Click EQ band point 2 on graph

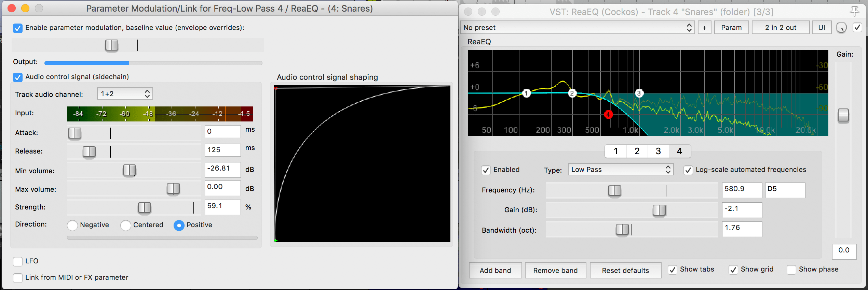click(572, 93)
